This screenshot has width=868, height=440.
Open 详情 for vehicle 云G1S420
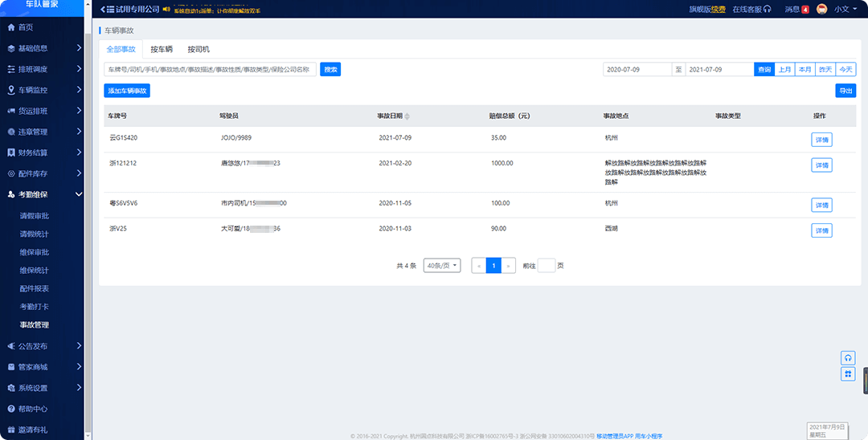tap(821, 140)
